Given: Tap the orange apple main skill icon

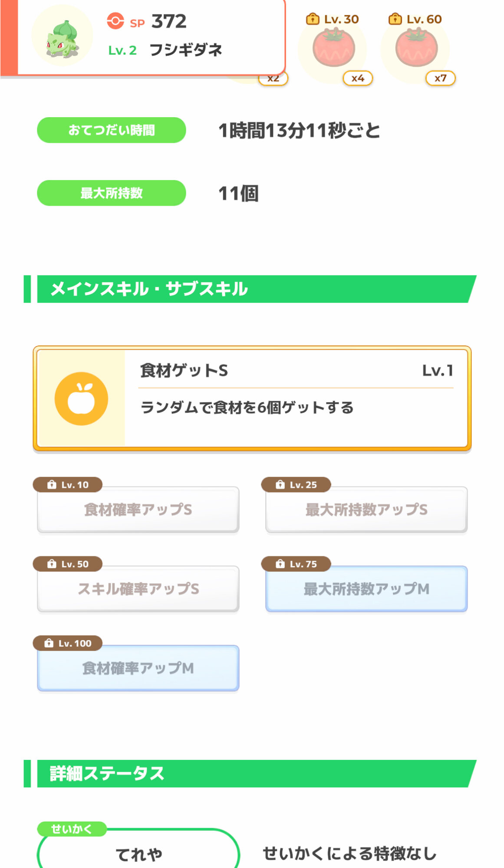Looking at the screenshot, I should [x=81, y=398].
